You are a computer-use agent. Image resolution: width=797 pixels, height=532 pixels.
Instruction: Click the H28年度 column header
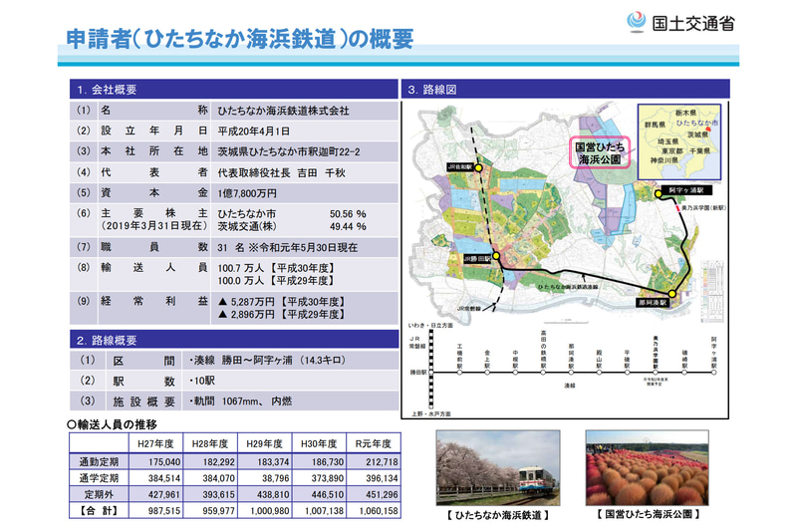pyautogui.click(x=210, y=443)
